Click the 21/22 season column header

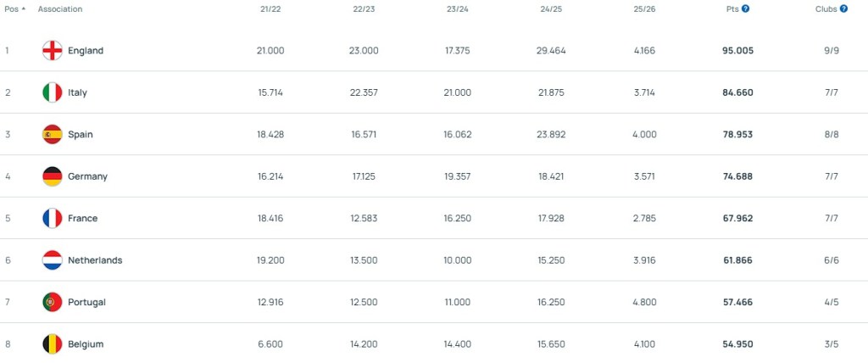270,8
